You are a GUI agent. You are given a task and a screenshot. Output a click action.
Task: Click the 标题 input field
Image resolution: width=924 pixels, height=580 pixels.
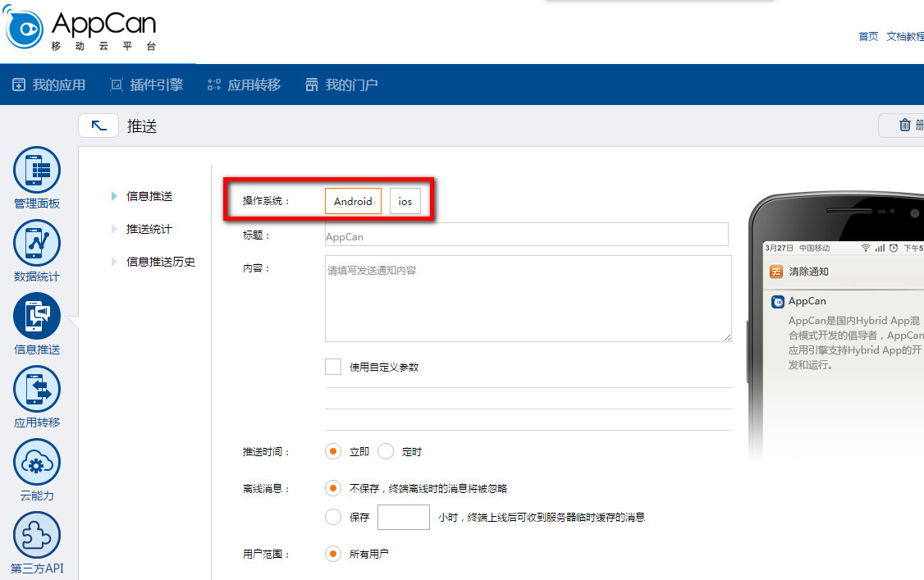click(x=526, y=235)
